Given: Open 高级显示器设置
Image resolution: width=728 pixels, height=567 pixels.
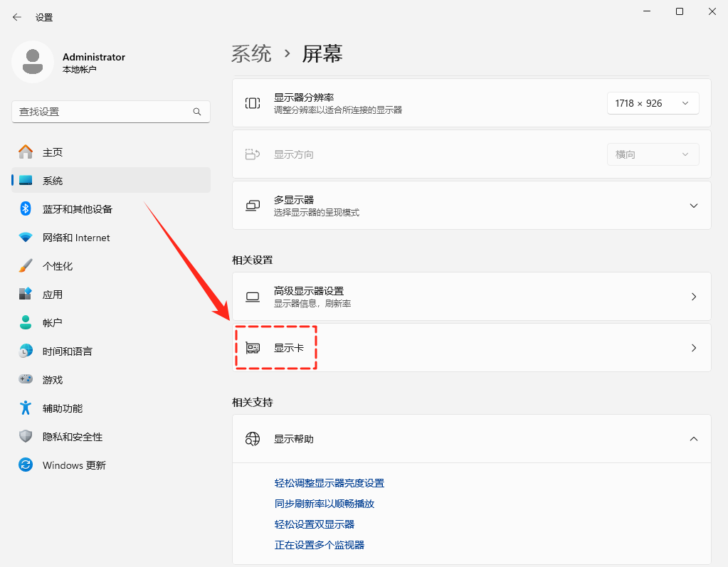Looking at the screenshot, I should 472,296.
